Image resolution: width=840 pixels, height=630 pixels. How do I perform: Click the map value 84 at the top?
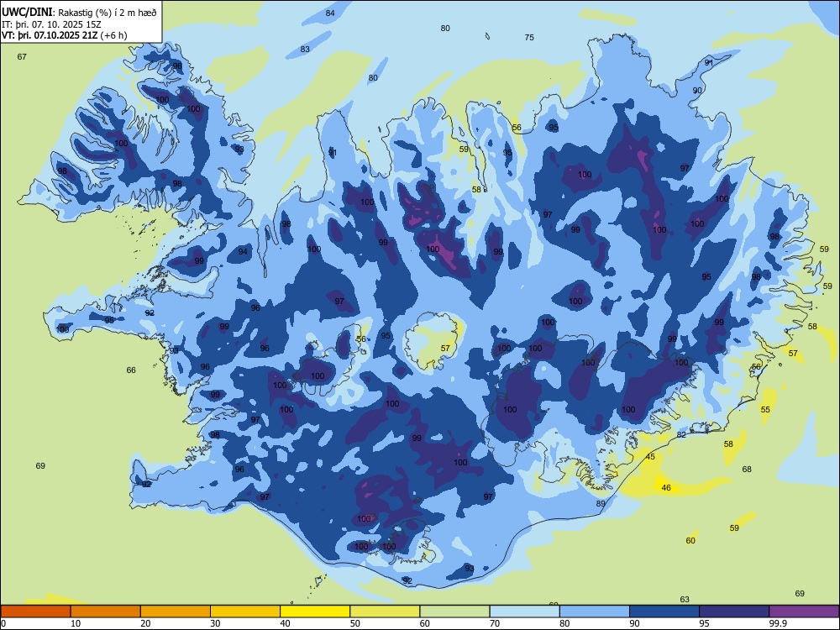(330, 13)
